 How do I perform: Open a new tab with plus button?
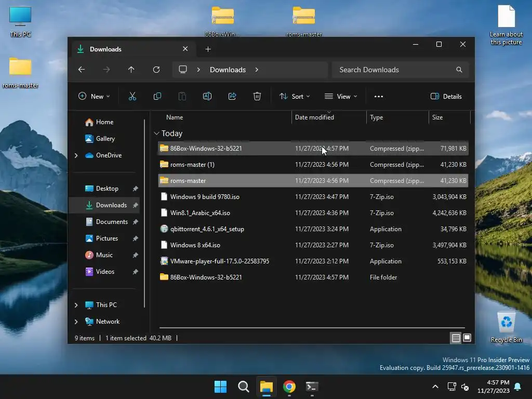click(208, 49)
